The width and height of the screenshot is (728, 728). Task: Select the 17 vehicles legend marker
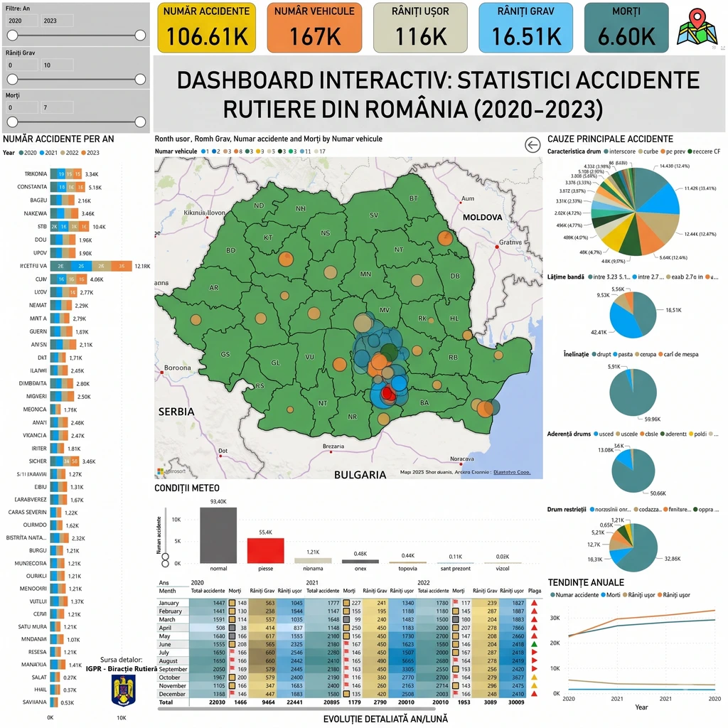[316, 151]
